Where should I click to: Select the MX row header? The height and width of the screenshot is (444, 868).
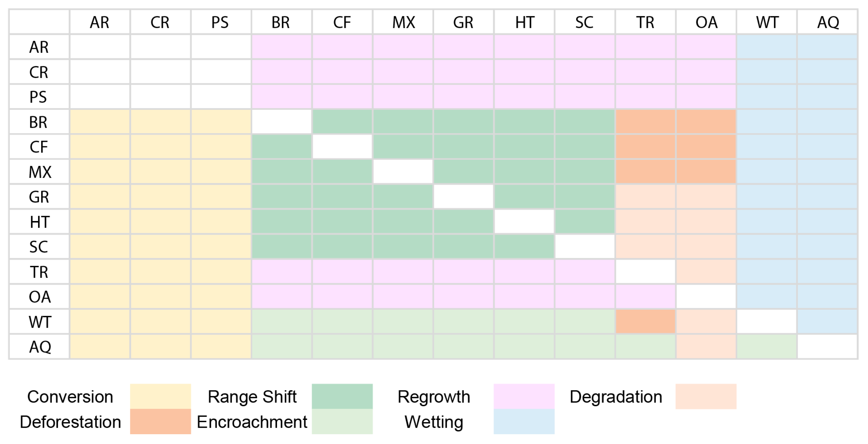tap(39, 172)
